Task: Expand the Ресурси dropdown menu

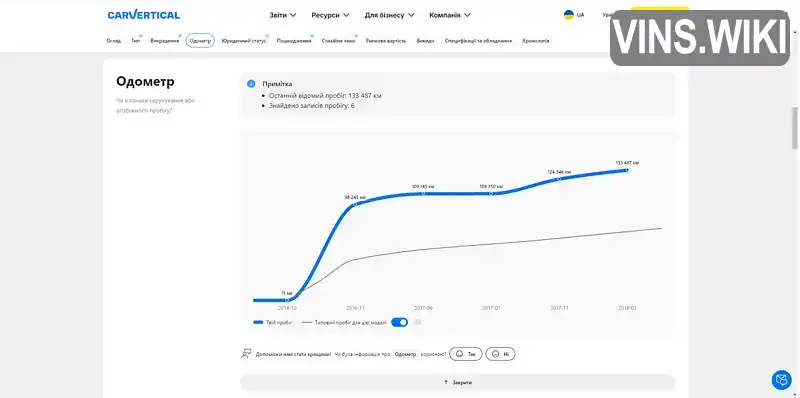Action: [330, 15]
